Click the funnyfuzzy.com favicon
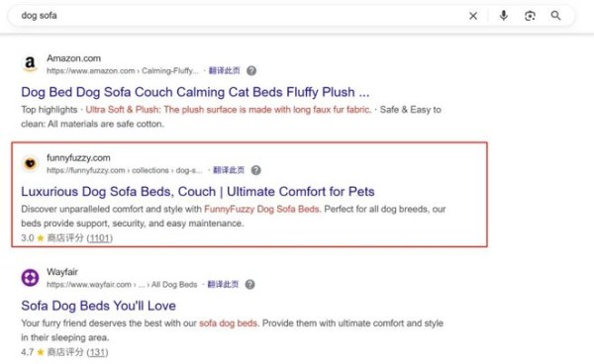594x364 pixels. (x=30, y=163)
